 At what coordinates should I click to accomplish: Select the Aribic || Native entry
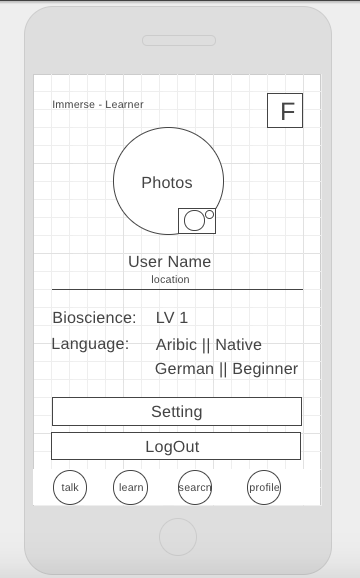209,345
